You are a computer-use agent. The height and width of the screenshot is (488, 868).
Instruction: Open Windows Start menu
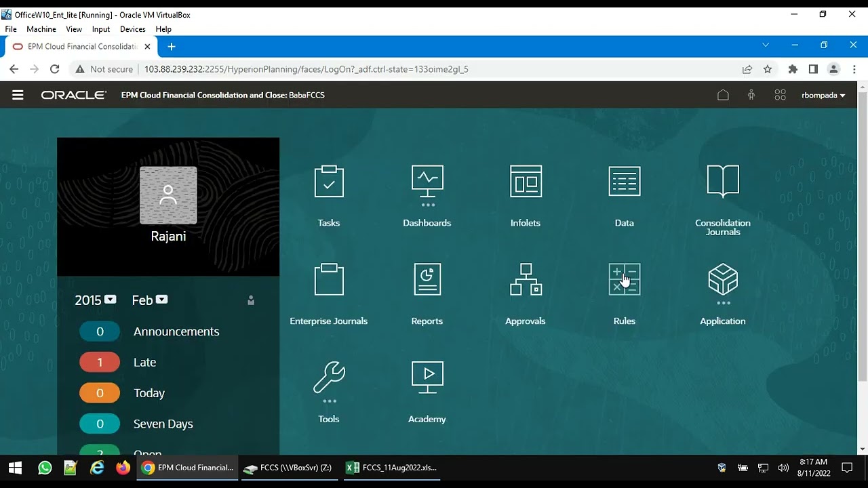pyautogui.click(x=15, y=468)
